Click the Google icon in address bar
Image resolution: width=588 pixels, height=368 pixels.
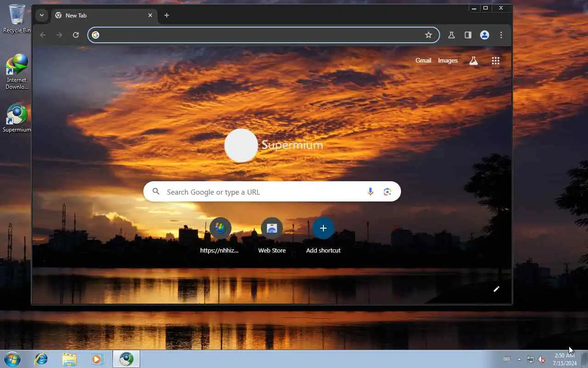click(x=96, y=35)
